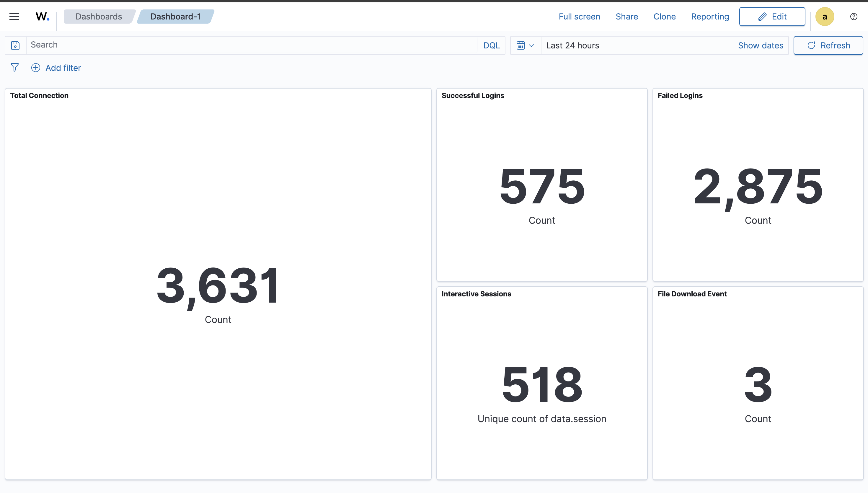Click the user avatar in the top right
This screenshot has width=868, height=493.
pyautogui.click(x=824, y=16)
